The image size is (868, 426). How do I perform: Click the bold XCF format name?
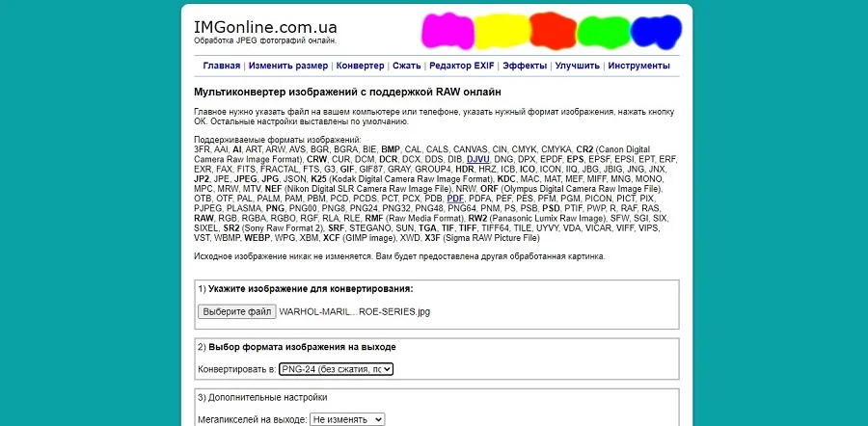click(x=332, y=238)
